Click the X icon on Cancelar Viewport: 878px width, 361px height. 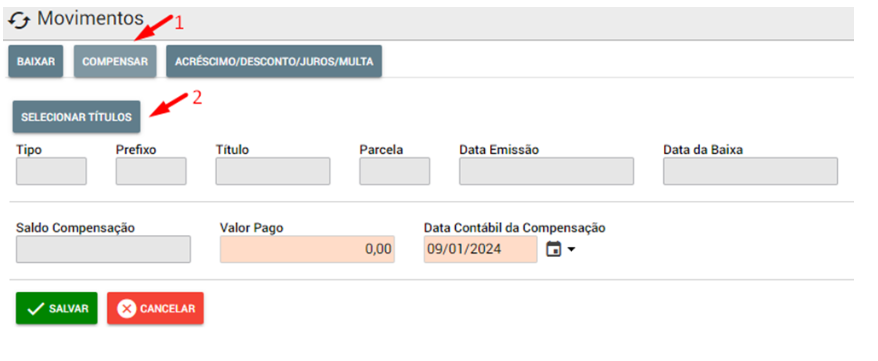pyautogui.click(x=127, y=308)
